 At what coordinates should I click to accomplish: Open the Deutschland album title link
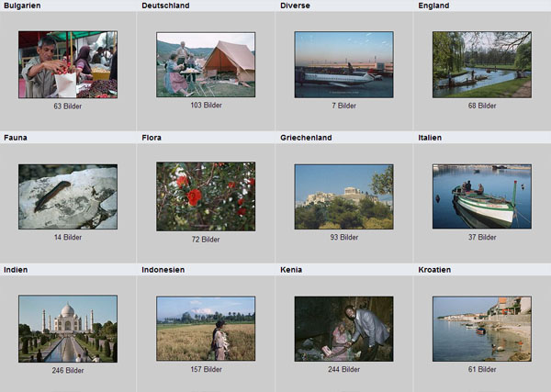coord(165,6)
